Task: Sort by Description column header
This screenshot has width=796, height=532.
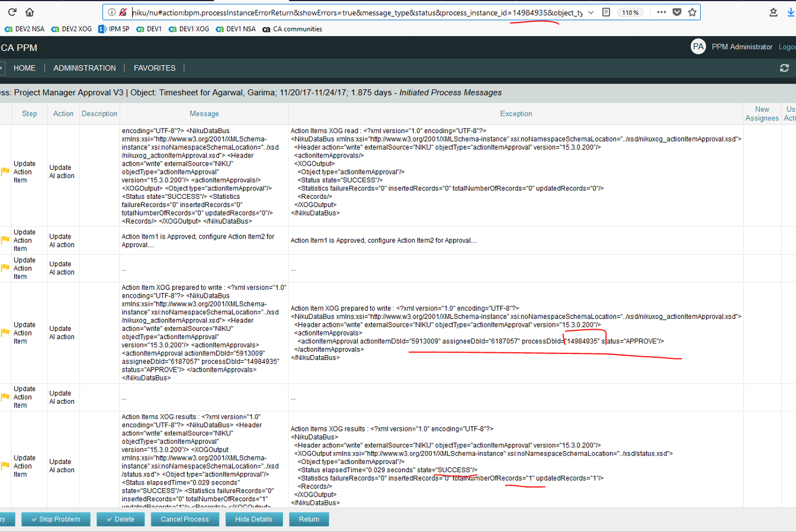Action: pos(99,114)
